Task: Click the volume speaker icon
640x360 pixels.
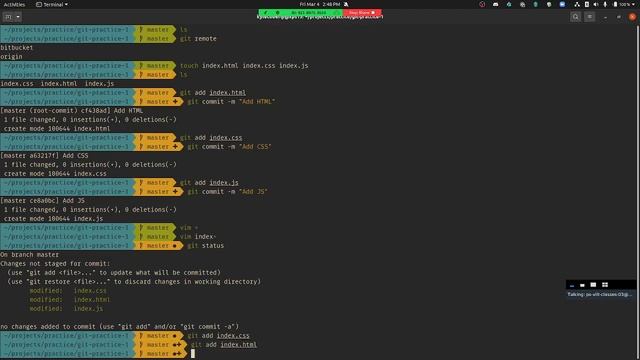Action: (596, 4)
